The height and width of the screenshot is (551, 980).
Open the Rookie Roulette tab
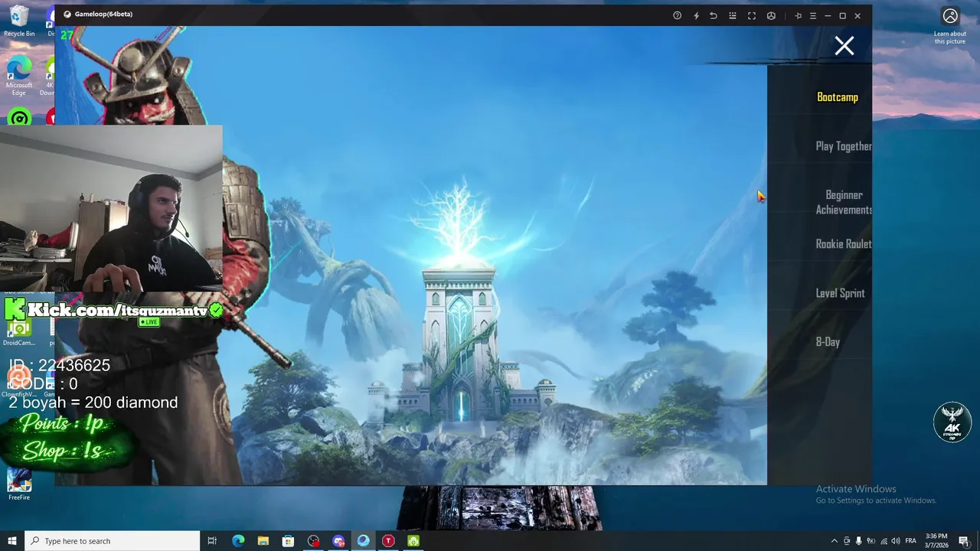pyautogui.click(x=844, y=244)
